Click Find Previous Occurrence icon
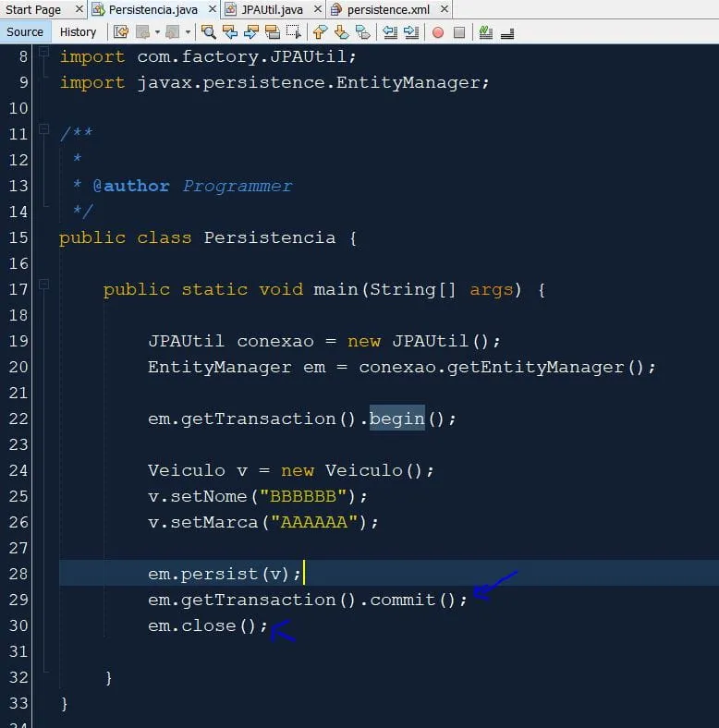 (x=229, y=31)
